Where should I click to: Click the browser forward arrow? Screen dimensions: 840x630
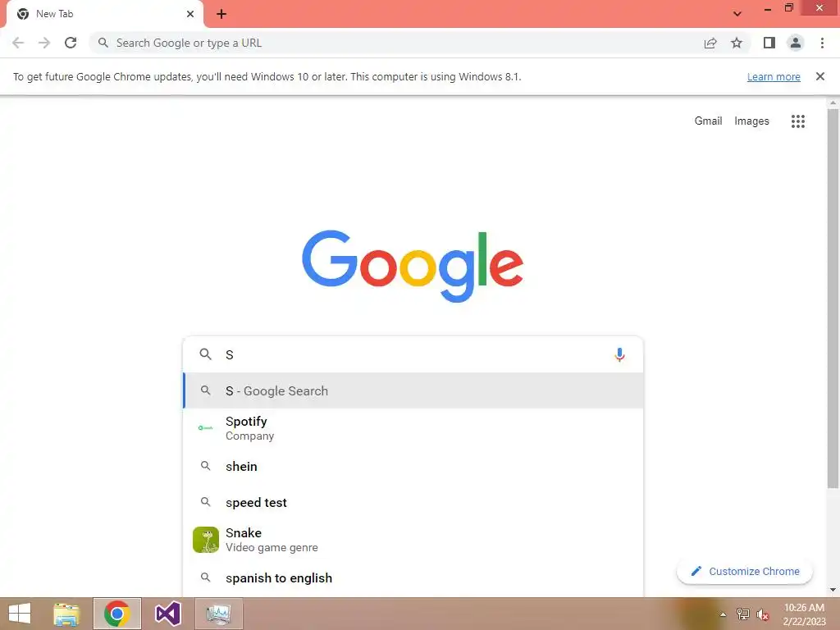tap(44, 43)
